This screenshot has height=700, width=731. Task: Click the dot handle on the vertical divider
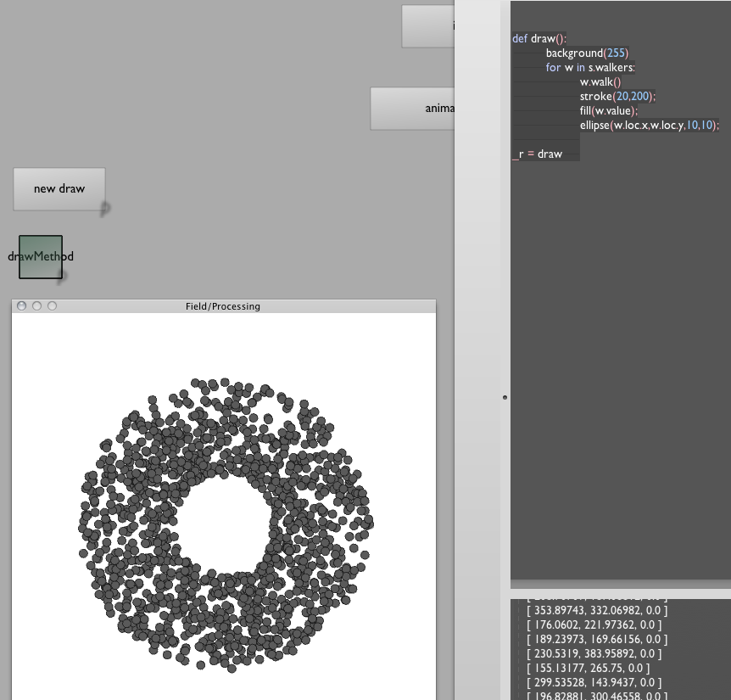click(x=505, y=397)
